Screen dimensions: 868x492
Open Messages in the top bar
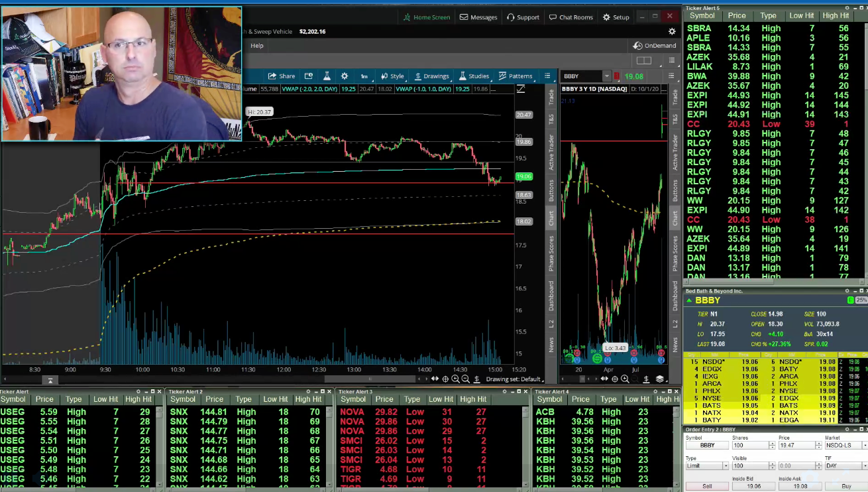click(478, 17)
